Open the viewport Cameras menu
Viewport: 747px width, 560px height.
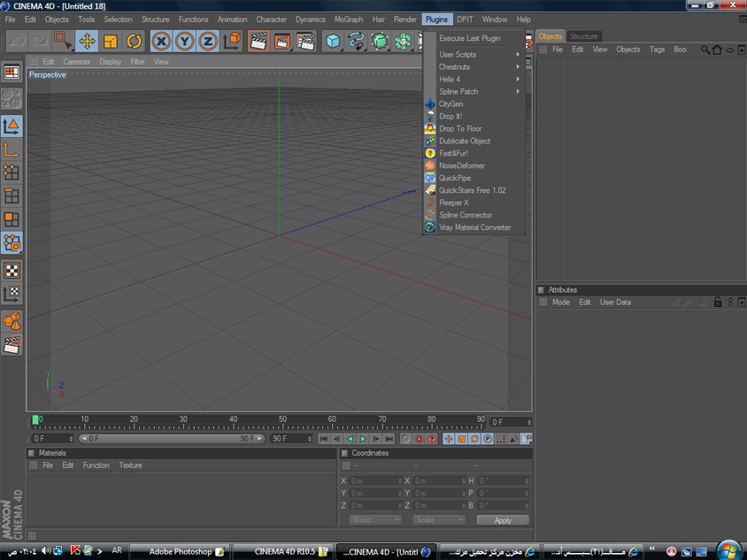coord(76,62)
